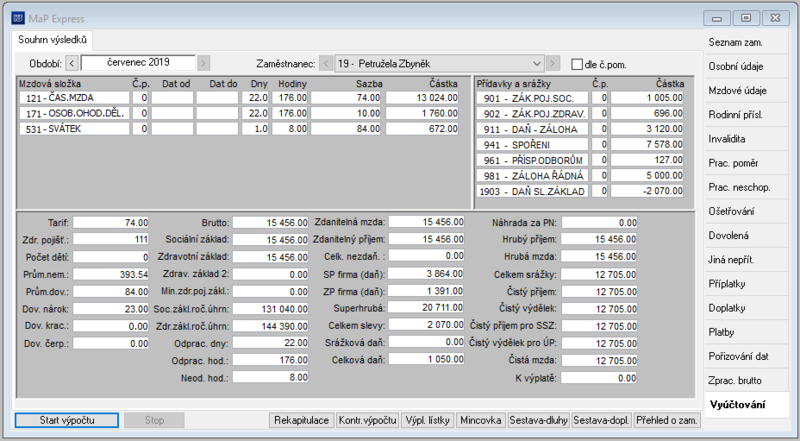Select 981 - ZÁLOHA ŘÁDNÁ row
Image resolution: width=800 pixels, height=441 pixels.
(x=533, y=176)
